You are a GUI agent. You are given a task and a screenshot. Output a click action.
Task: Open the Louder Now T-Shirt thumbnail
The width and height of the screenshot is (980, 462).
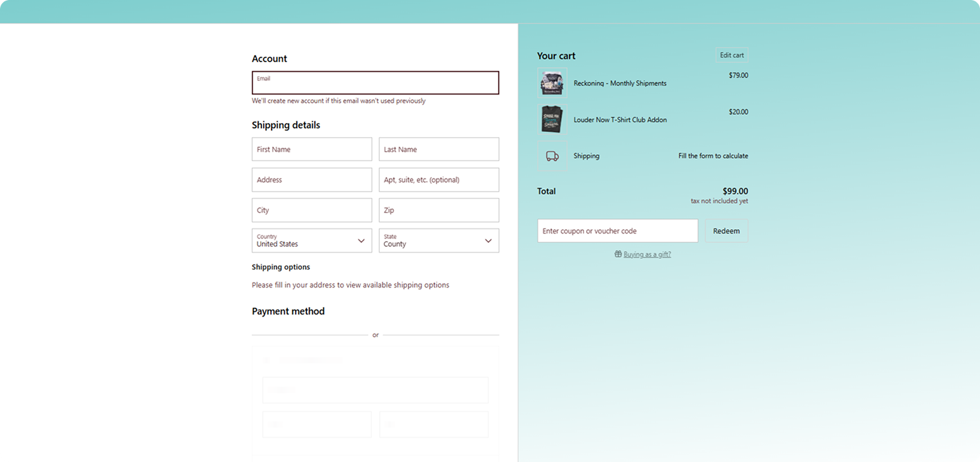pos(552,119)
